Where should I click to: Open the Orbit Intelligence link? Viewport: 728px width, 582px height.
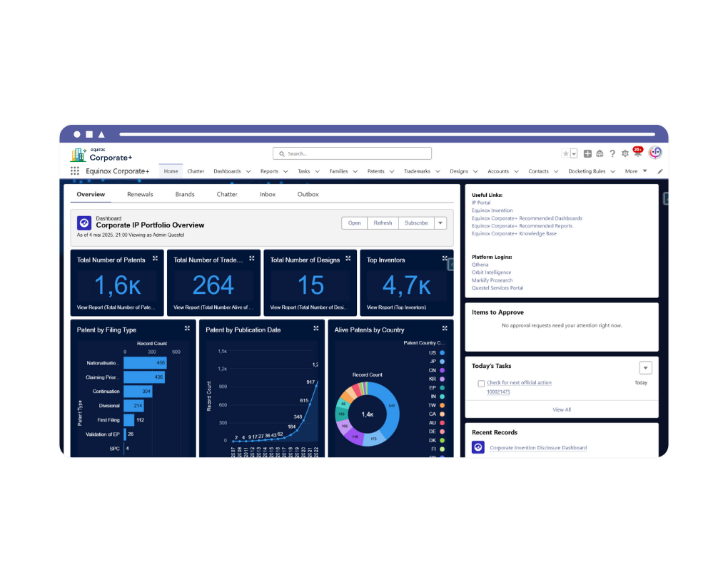click(491, 272)
